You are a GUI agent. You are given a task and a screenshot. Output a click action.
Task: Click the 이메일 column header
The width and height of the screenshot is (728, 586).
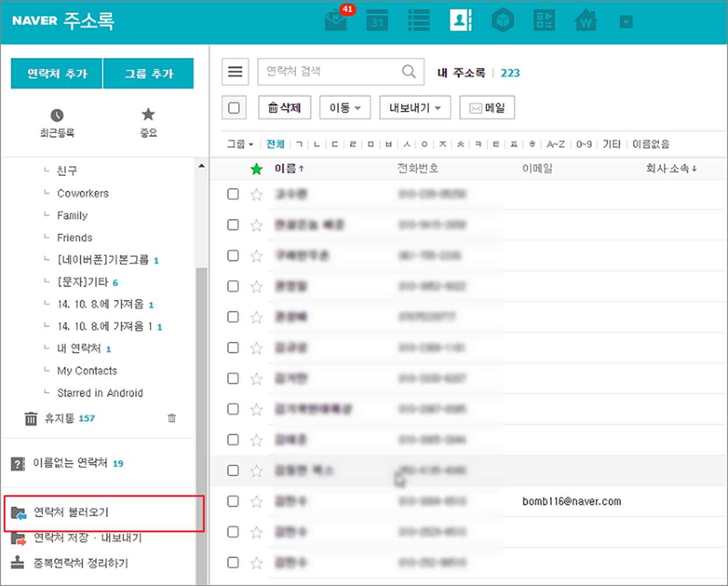tap(538, 168)
